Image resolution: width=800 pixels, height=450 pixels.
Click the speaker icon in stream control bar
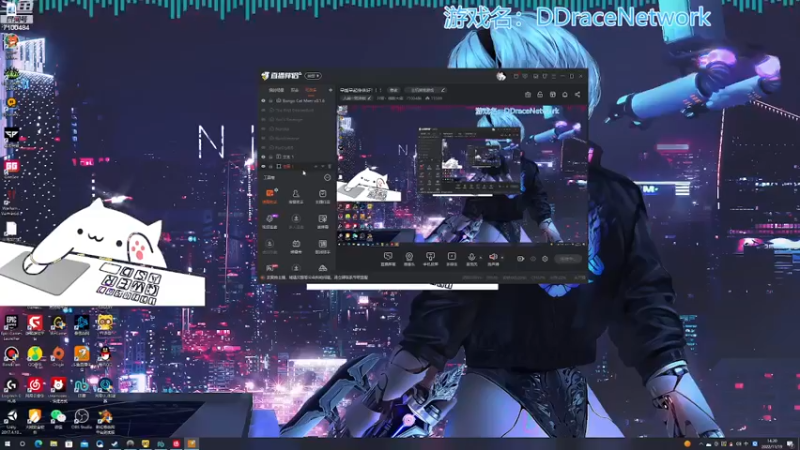493,257
